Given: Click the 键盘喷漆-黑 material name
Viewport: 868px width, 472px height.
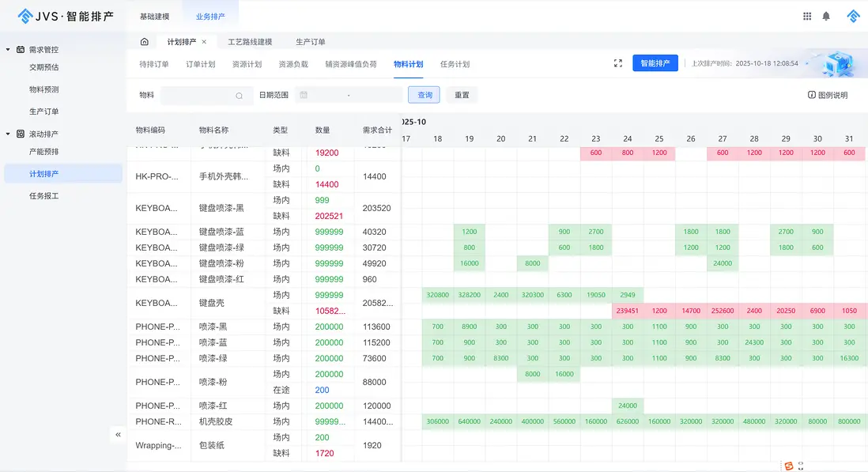Looking at the screenshot, I should pyautogui.click(x=221, y=208).
